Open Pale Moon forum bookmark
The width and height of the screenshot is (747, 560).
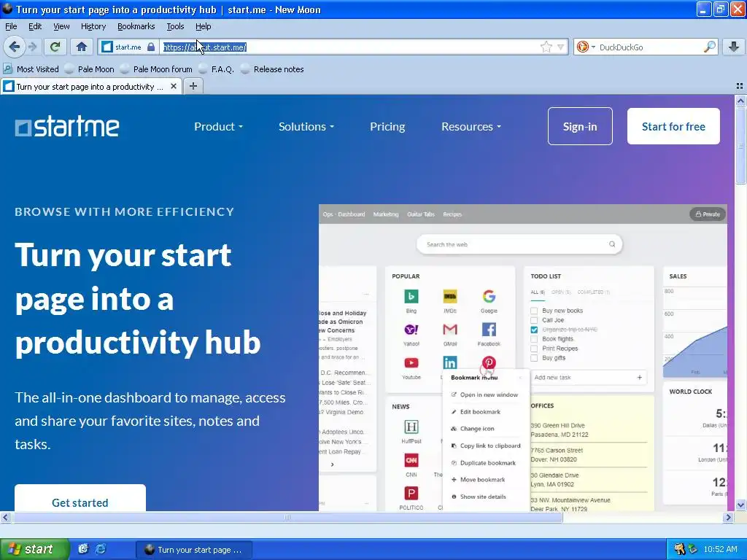click(x=157, y=69)
